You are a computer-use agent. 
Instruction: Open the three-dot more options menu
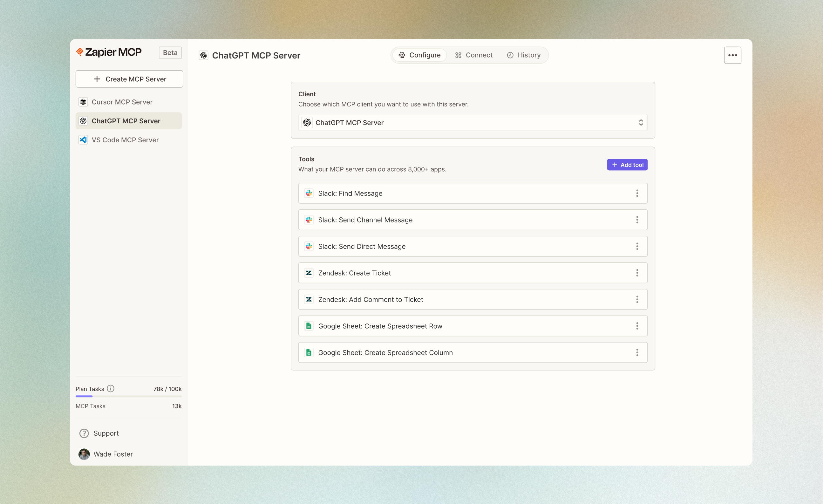732,55
